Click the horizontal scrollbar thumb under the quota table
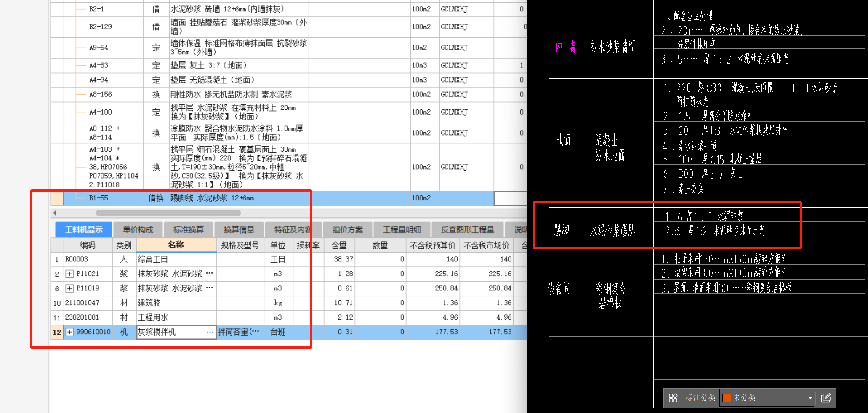Screen dimensions: 868x413 [168, 213]
